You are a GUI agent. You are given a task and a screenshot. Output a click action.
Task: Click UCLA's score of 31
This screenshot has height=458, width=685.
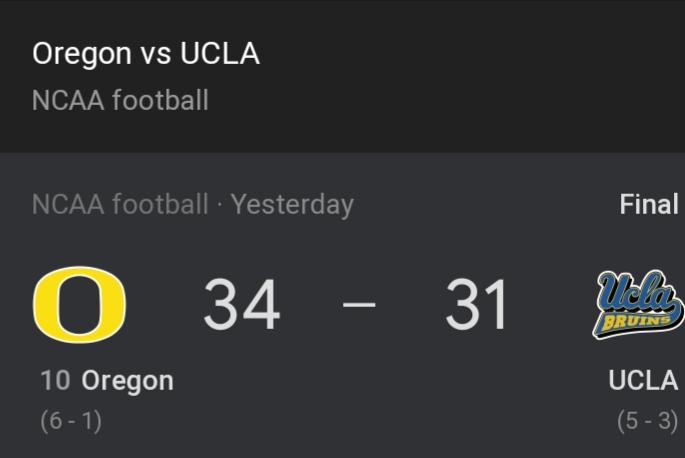point(477,305)
